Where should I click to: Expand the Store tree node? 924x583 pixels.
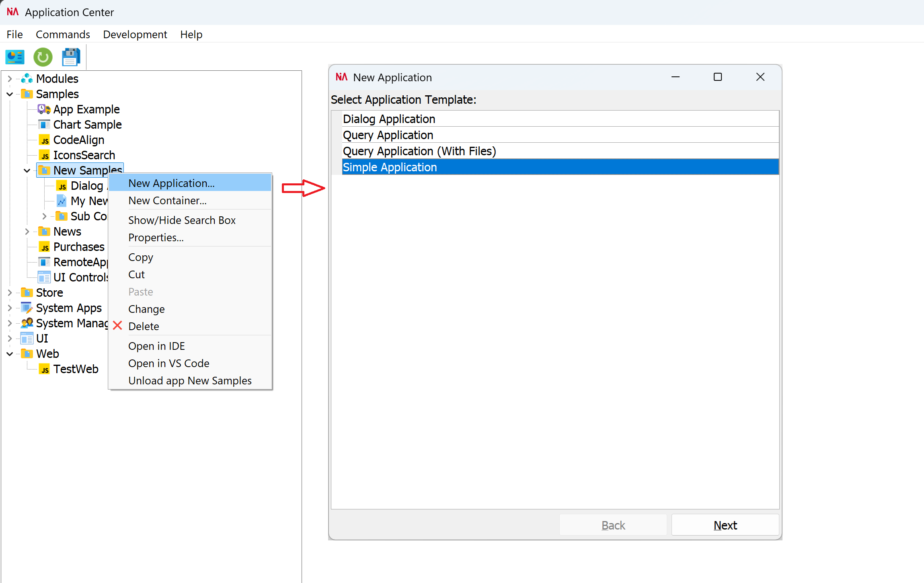[x=9, y=292]
